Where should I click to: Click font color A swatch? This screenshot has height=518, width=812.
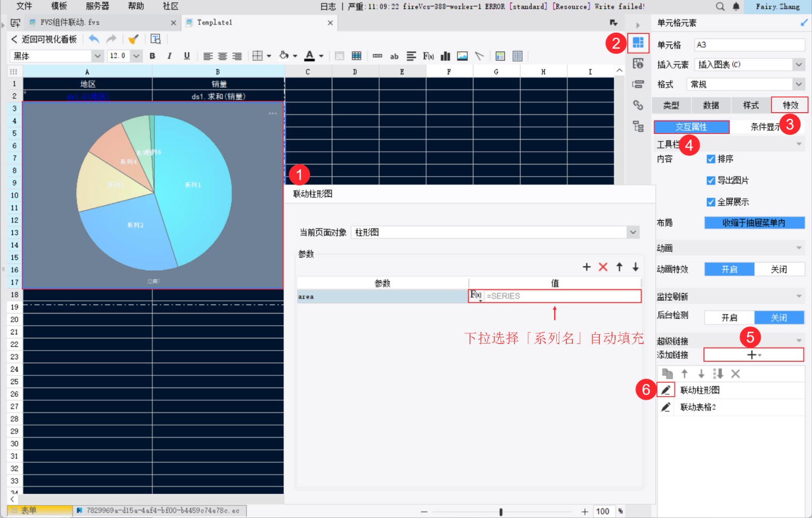pos(310,56)
